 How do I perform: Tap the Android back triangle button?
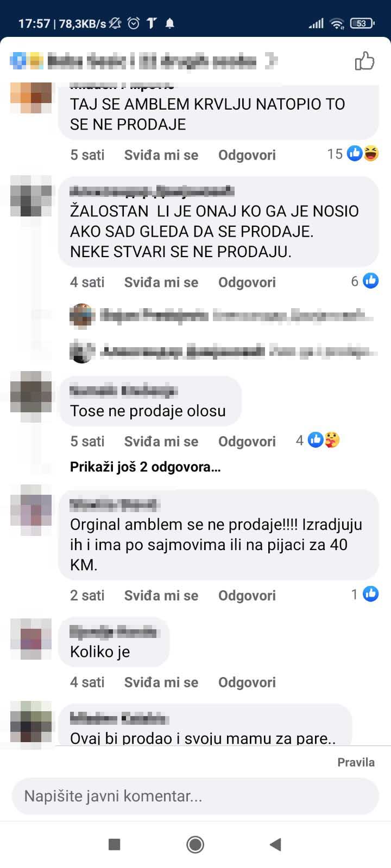(275, 844)
